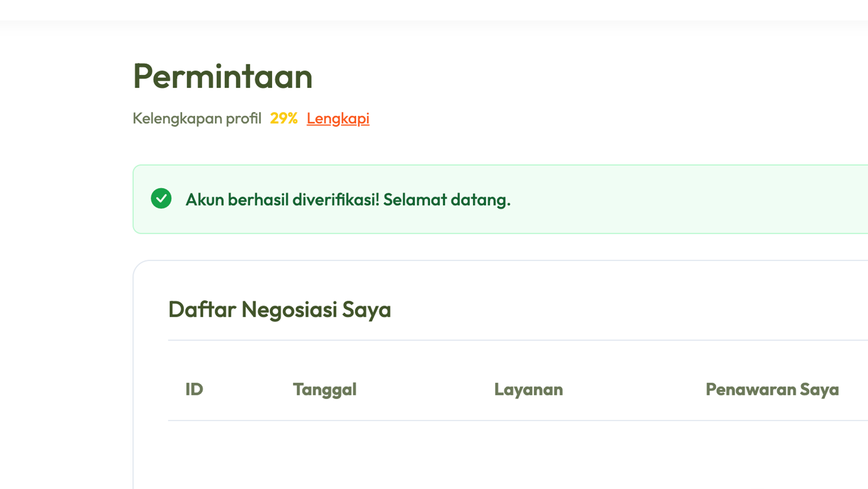Click the green checkmark success icon
Screen dimensions: 868x489
pos(161,199)
